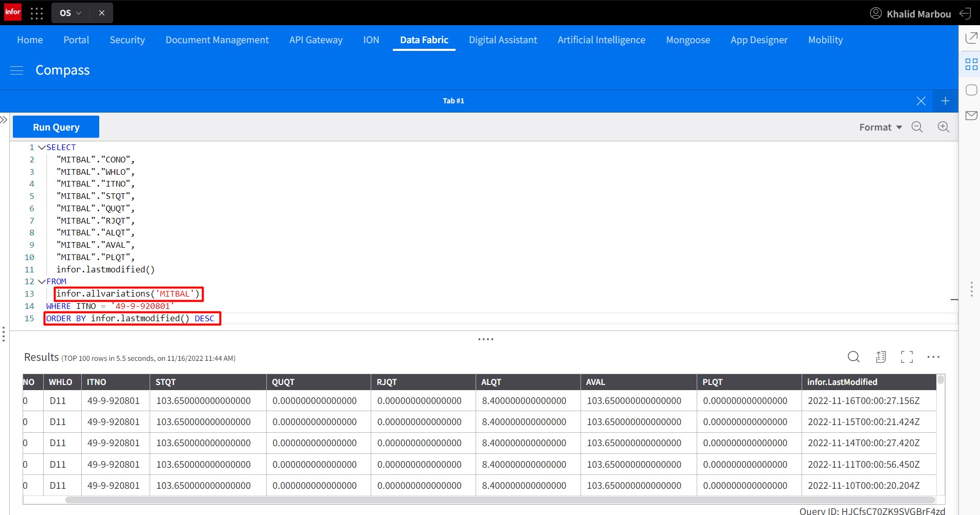Open the results more options menu
Screen dimensions: 980x515
tap(933, 357)
